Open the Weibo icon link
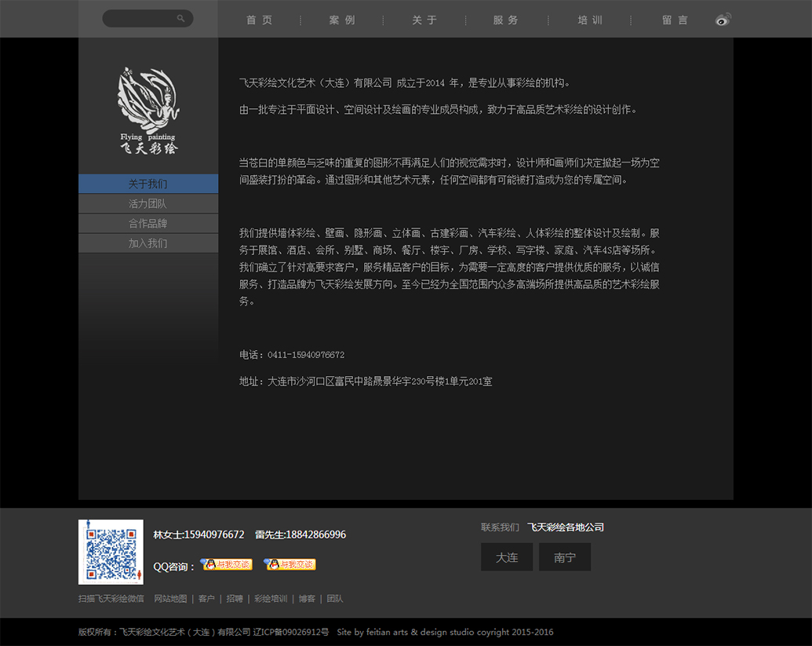Viewport: 812px width, 646px height. [x=723, y=20]
